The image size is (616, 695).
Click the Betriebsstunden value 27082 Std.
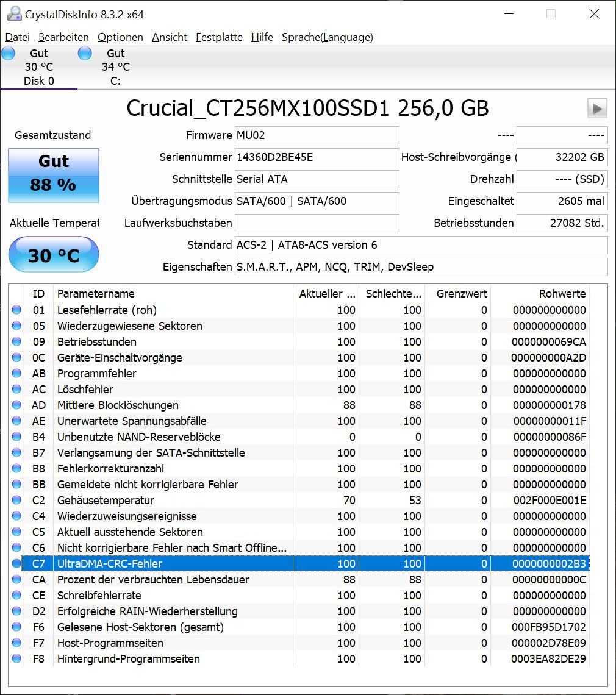562,223
